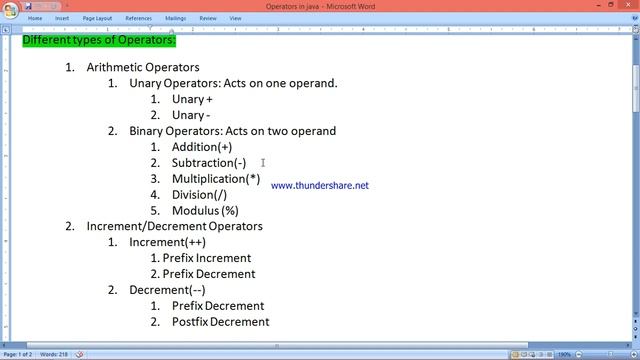
Task: Click the scroll left arrow of horizontal scrollbar
Action: [4, 346]
